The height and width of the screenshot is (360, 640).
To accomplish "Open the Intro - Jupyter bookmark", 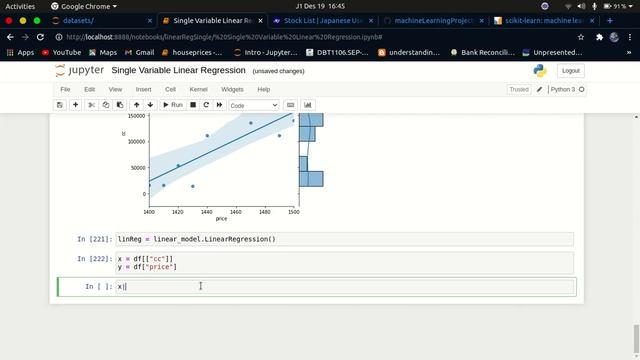I will pos(265,52).
